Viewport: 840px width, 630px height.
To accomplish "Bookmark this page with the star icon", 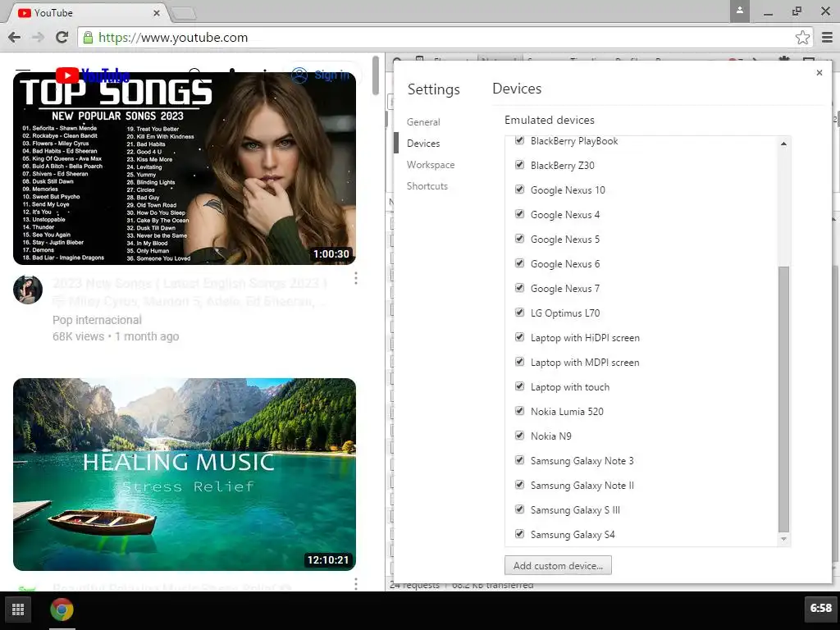I will click(x=802, y=37).
